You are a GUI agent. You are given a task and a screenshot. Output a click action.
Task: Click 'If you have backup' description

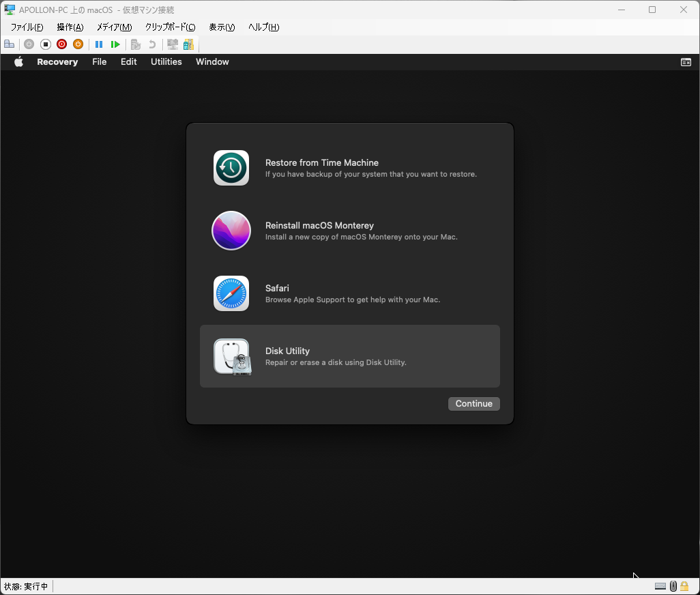(x=371, y=174)
